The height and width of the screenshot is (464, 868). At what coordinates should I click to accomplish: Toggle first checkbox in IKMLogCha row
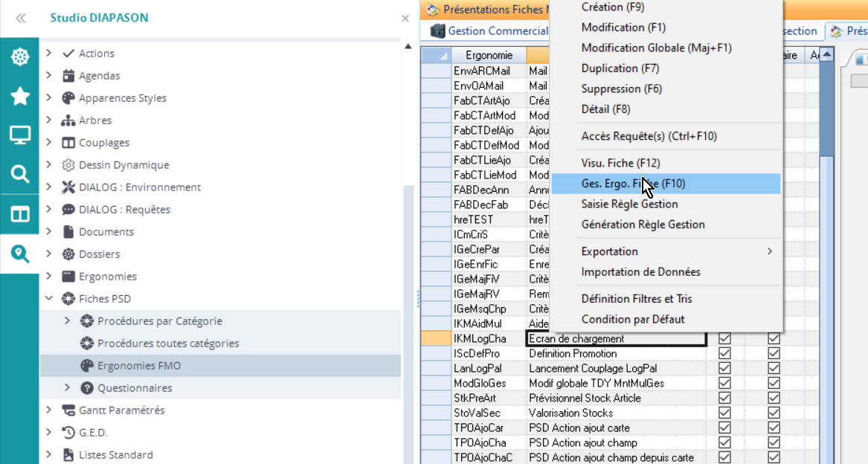[724, 338]
